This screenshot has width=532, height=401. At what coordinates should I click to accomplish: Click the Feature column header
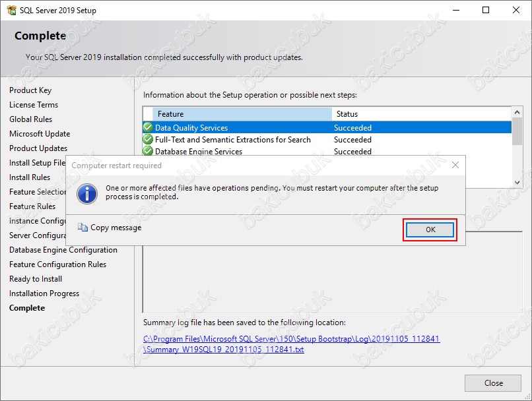tap(242, 114)
